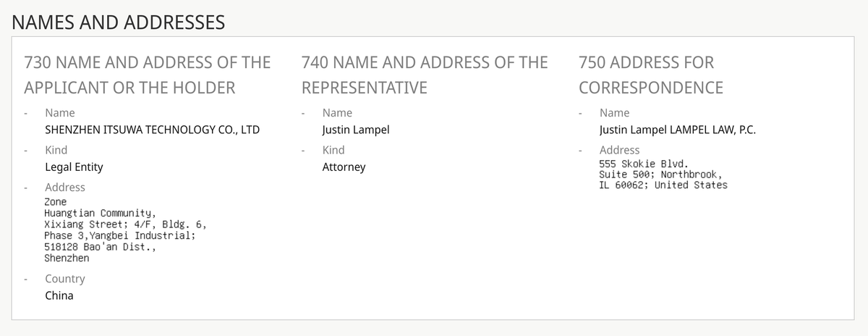
Task: Click the Name label under representative section
Action: 338,113
